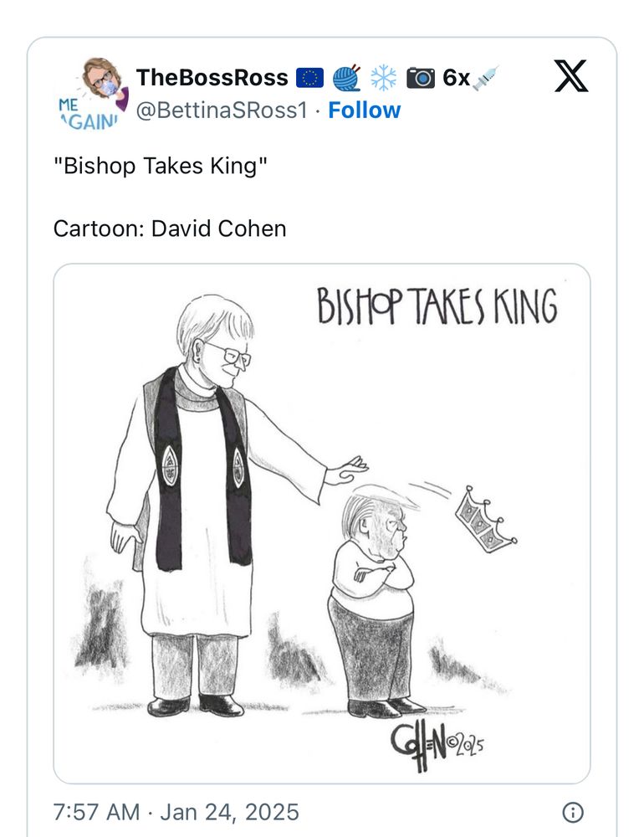Click the camera emoji in name
Screen dimensions: 644x837
click(421, 78)
